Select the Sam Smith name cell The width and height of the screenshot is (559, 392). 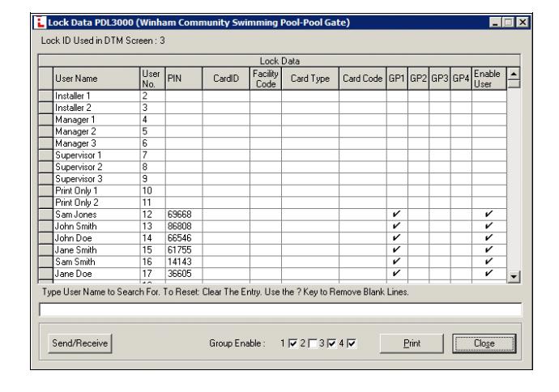tap(96, 262)
